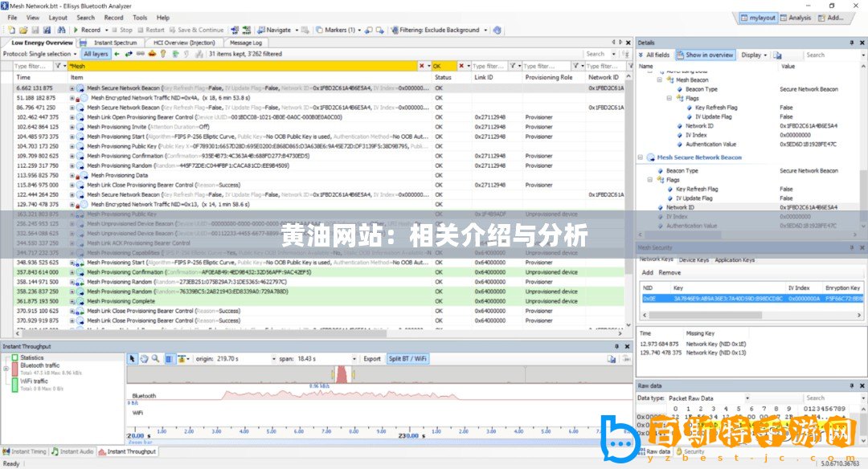Click the link chain icon
This screenshot has width=868, height=469.
tap(140, 54)
